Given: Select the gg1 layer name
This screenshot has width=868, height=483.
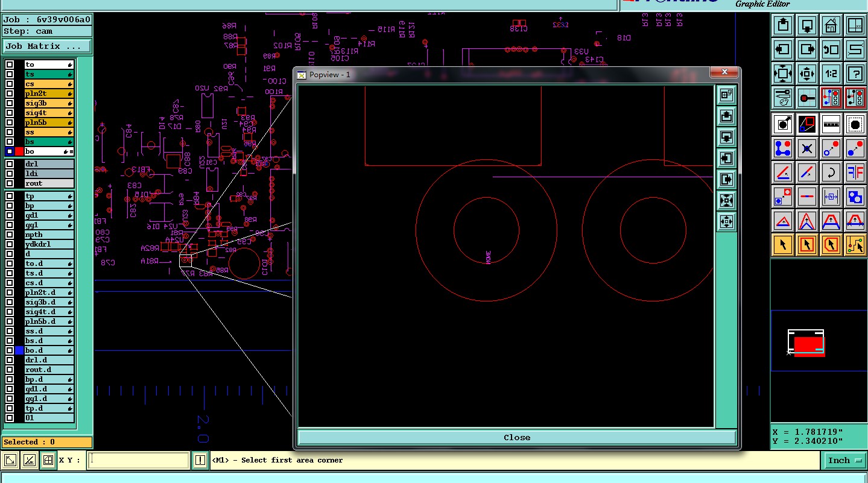Looking at the screenshot, I should [49, 225].
